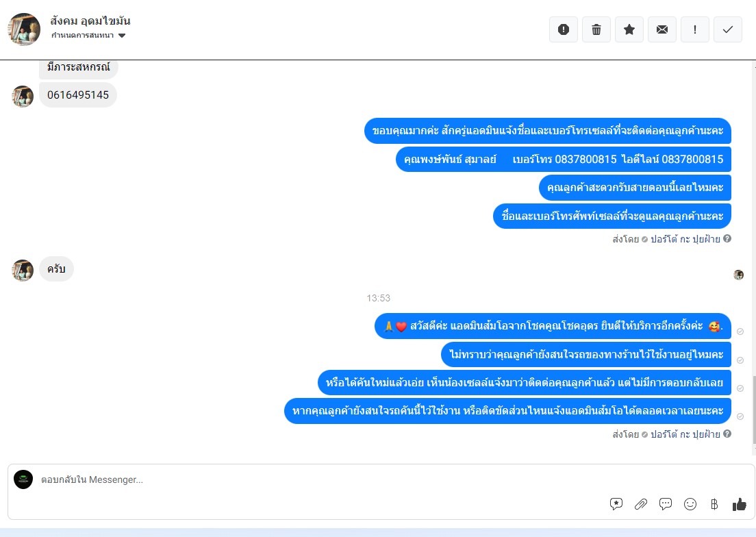
Task: Open the กำหนดการสนทนา label menu
Action: tap(82, 35)
